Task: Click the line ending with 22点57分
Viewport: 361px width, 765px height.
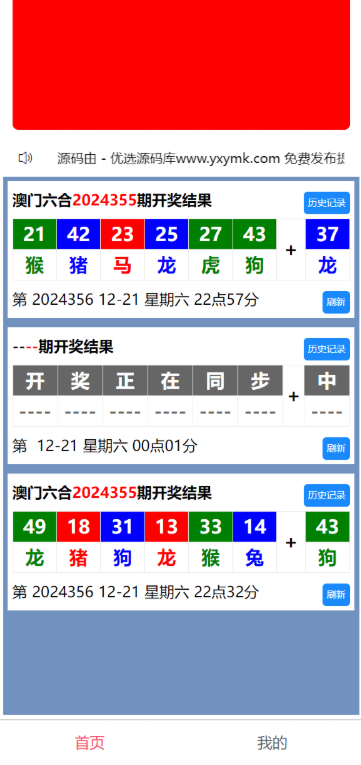Action: coord(136,300)
